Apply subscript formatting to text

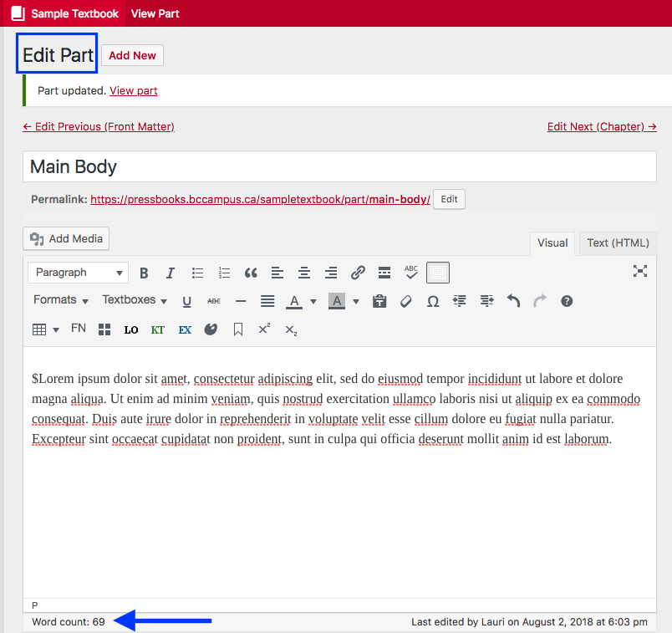coord(289,329)
